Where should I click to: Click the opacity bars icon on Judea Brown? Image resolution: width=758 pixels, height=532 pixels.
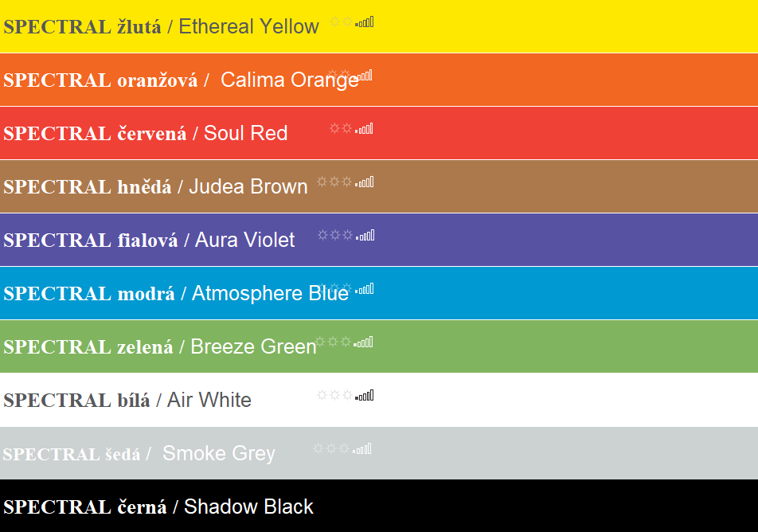(x=365, y=182)
